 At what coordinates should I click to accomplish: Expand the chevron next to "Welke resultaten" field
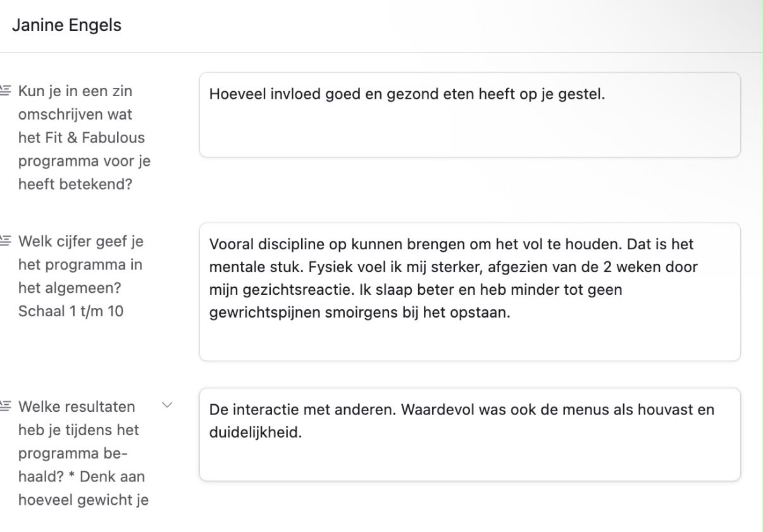pos(168,405)
